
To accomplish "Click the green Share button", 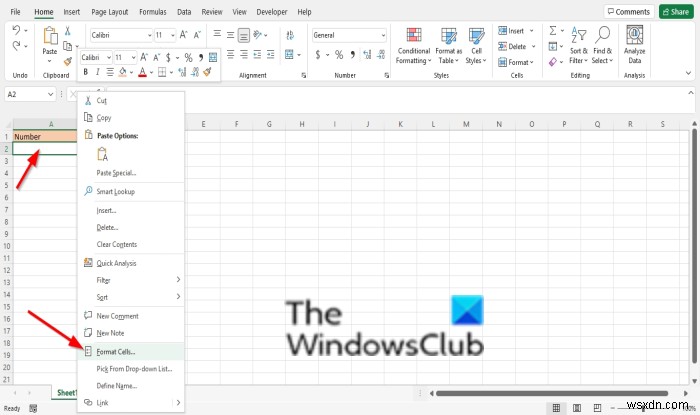I will [676, 12].
